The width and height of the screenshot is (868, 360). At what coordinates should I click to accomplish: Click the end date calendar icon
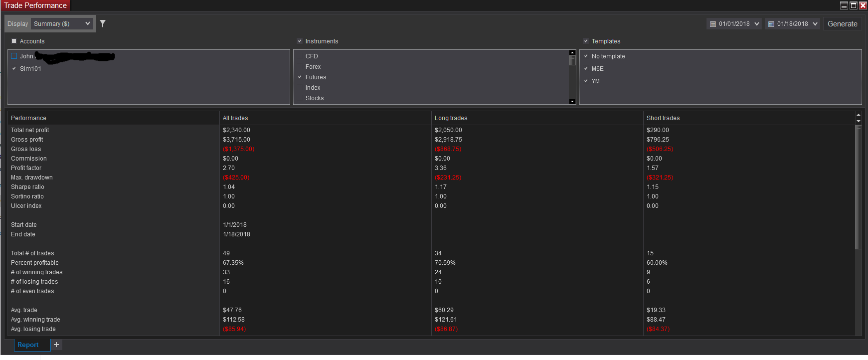771,24
